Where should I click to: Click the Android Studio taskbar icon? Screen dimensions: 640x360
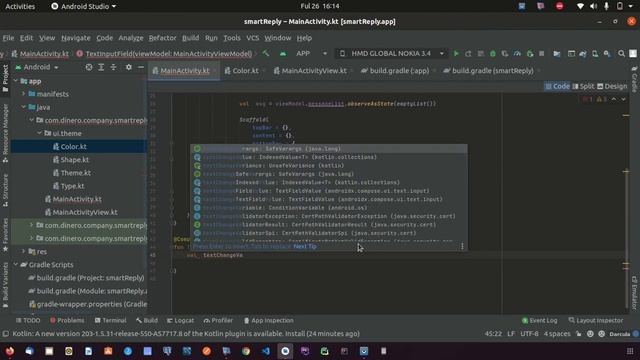click(285, 351)
